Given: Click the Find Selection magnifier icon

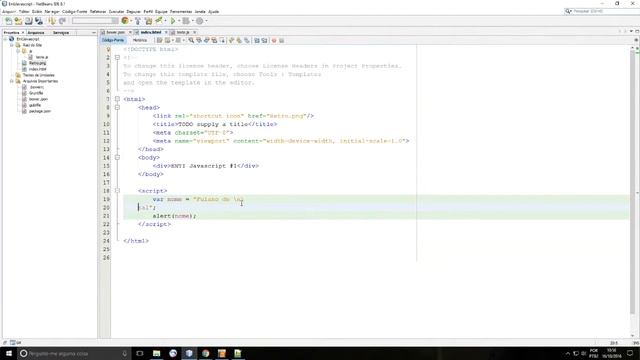Looking at the screenshot, I should (191, 40).
